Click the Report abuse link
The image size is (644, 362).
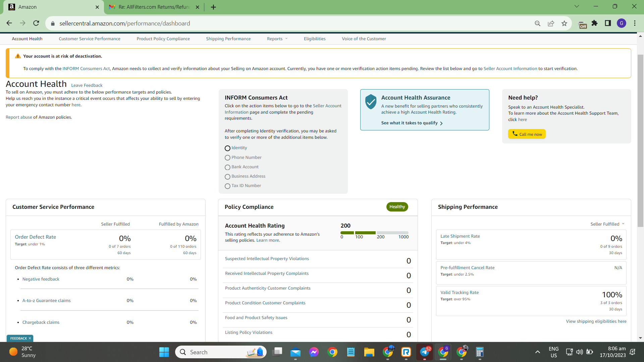coord(19,117)
